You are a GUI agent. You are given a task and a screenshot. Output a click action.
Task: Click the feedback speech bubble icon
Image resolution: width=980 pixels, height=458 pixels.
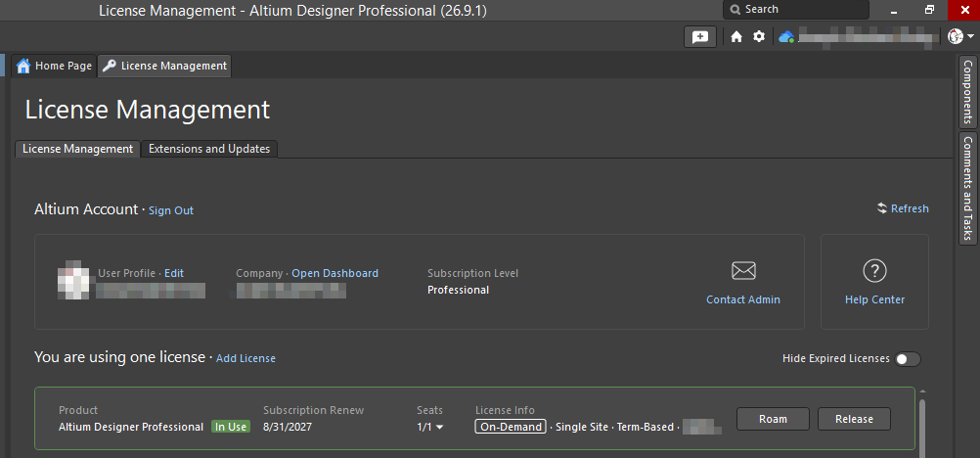(700, 37)
